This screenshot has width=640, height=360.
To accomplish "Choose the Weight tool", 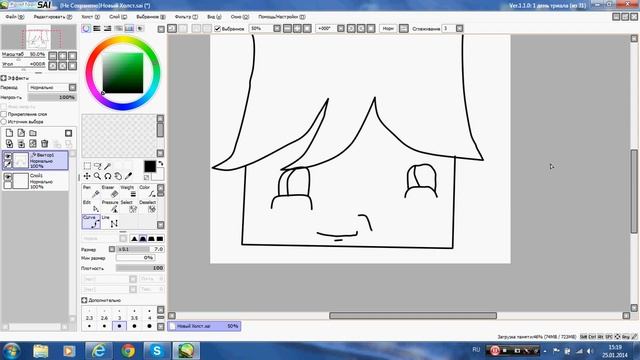I will 128,191.
